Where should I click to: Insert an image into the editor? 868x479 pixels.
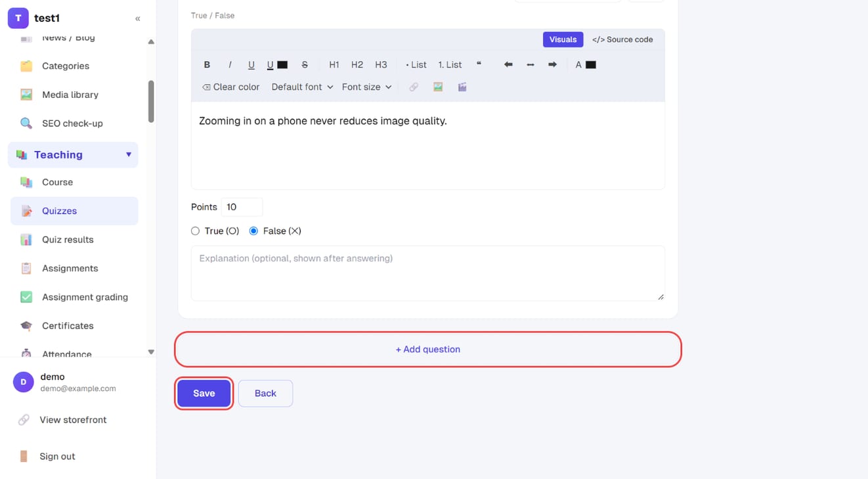(x=438, y=87)
